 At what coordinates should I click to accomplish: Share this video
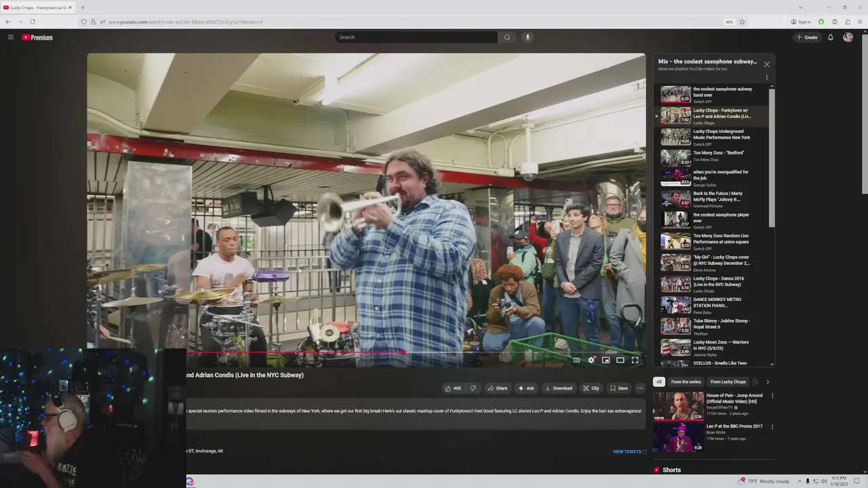[497, 388]
